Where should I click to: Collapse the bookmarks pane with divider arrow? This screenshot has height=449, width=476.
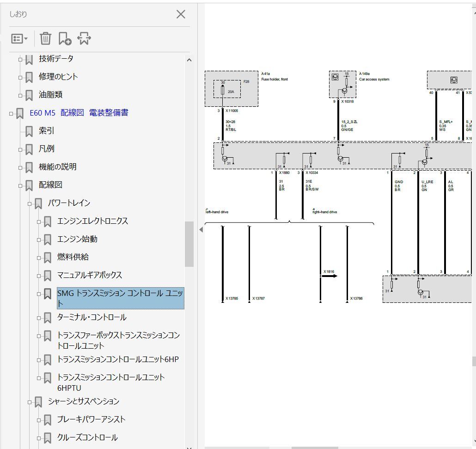(201, 230)
